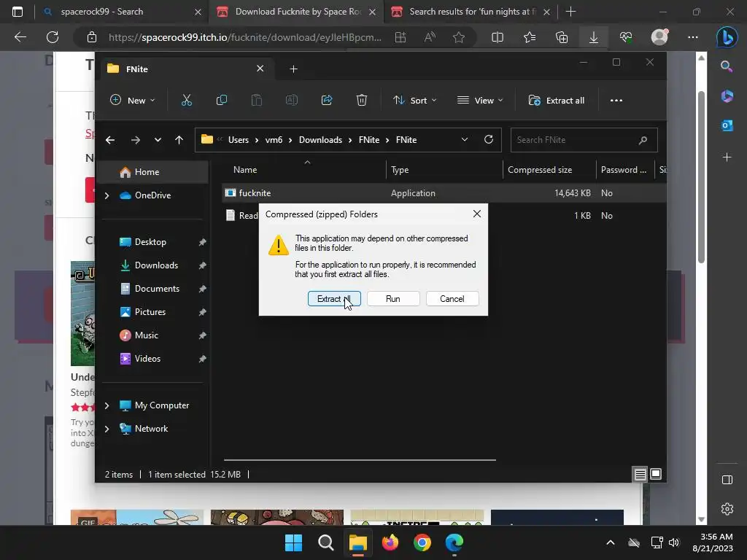Open Outlook in the Edge sidebar
Screen dimensions: 747x560
click(x=727, y=125)
